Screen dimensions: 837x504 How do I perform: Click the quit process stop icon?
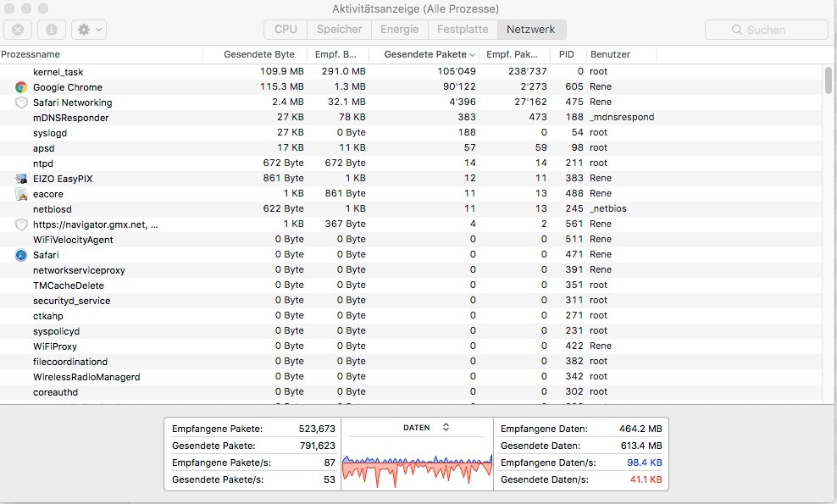18,30
